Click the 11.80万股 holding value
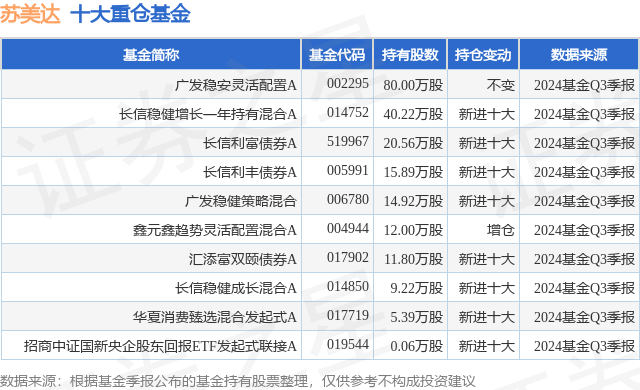Viewport: 640px width, 390px height. coord(413,259)
